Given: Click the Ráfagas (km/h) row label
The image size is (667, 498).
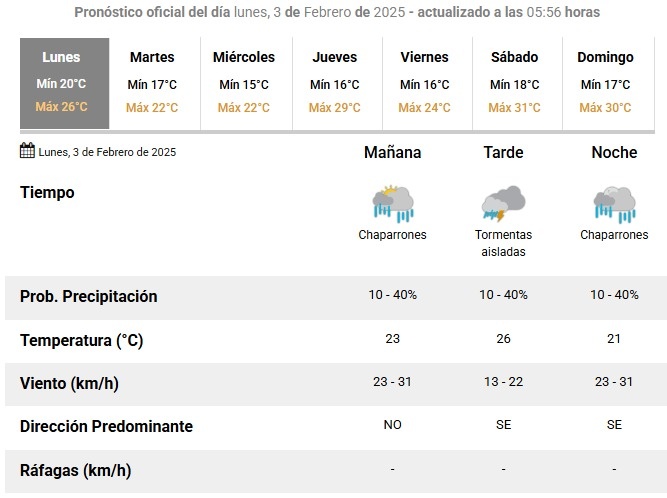Looking at the screenshot, I should (75, 470).
